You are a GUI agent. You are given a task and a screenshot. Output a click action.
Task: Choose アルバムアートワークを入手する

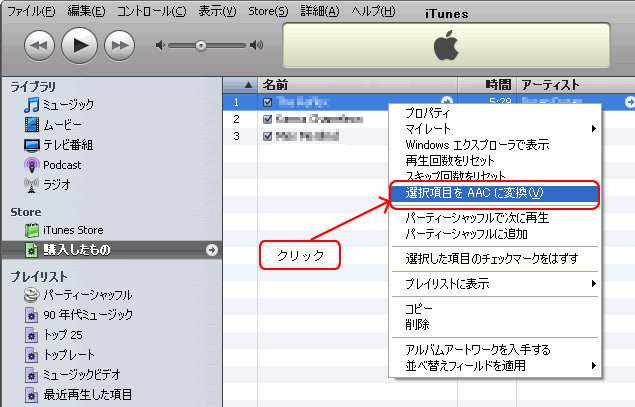[x=495, y=349]
